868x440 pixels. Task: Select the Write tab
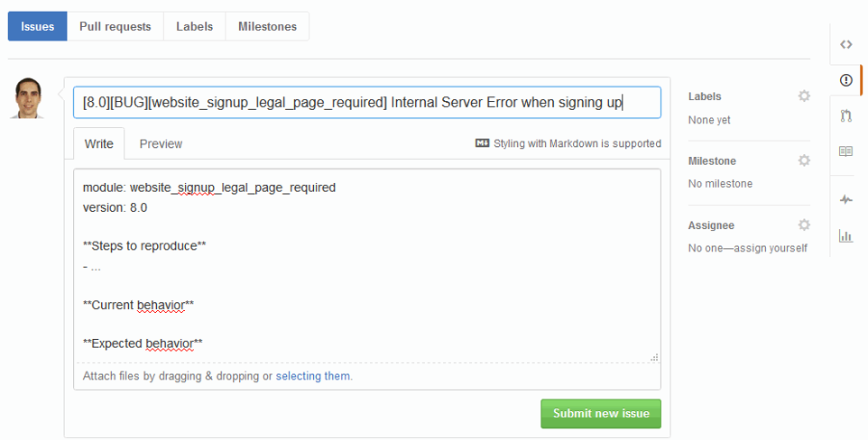99,143
